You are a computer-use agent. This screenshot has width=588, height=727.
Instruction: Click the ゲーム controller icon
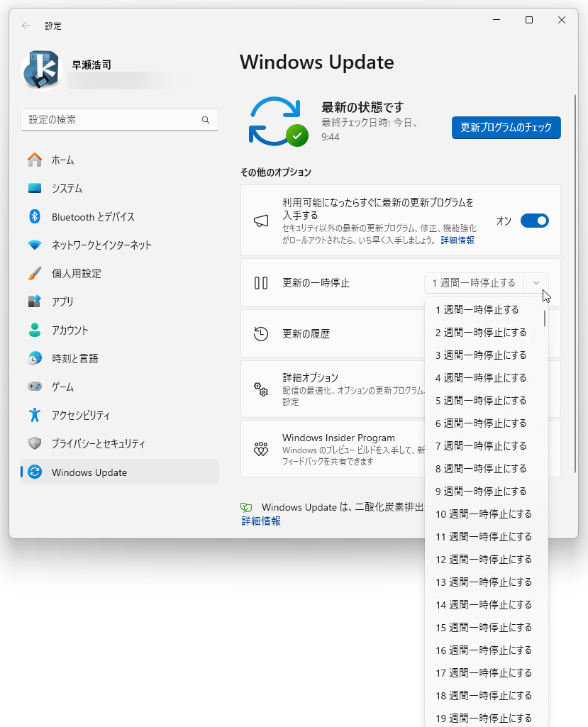click(35, 387)
